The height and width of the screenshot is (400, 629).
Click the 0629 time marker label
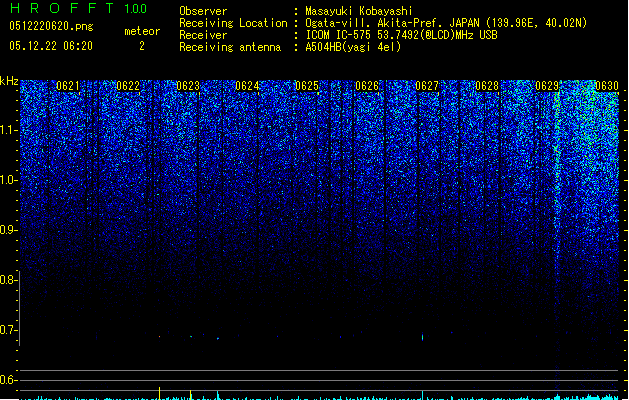point(547,86)
